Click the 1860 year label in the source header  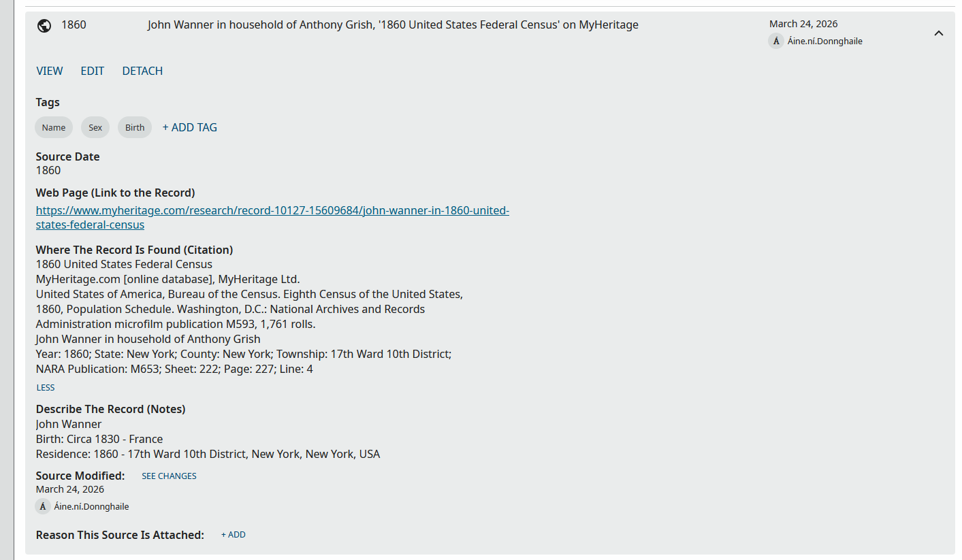[74, 25]
